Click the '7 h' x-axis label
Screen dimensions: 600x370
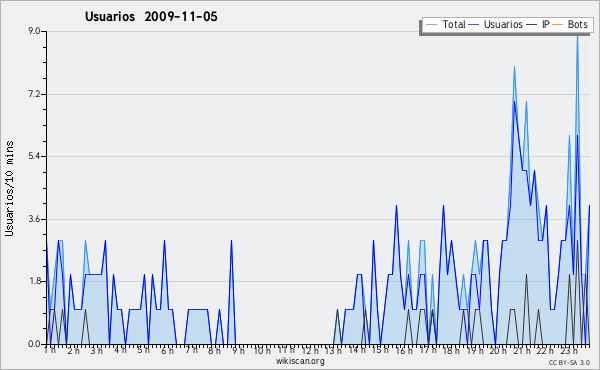(x=191, y=350)
